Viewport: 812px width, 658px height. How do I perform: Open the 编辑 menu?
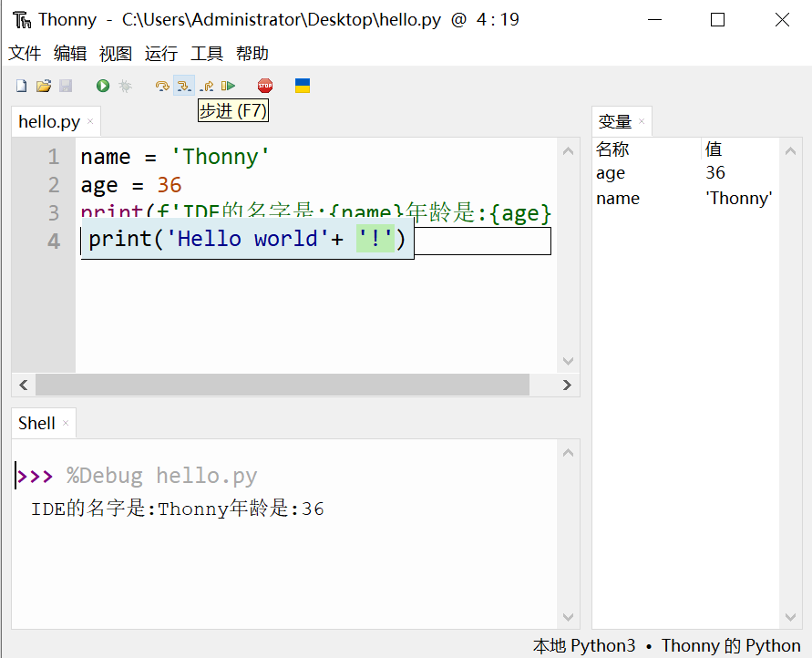pos(70,53)
